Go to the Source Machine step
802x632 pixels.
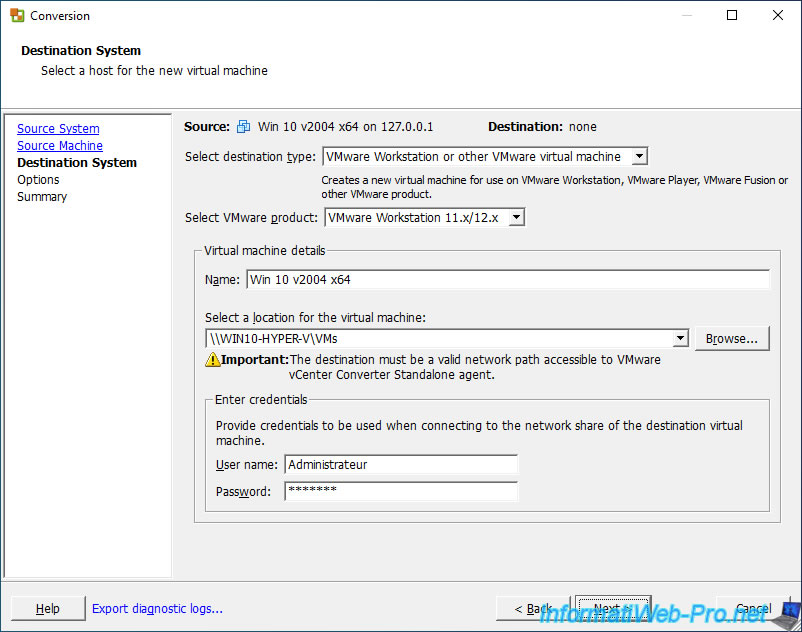point(60,146)
